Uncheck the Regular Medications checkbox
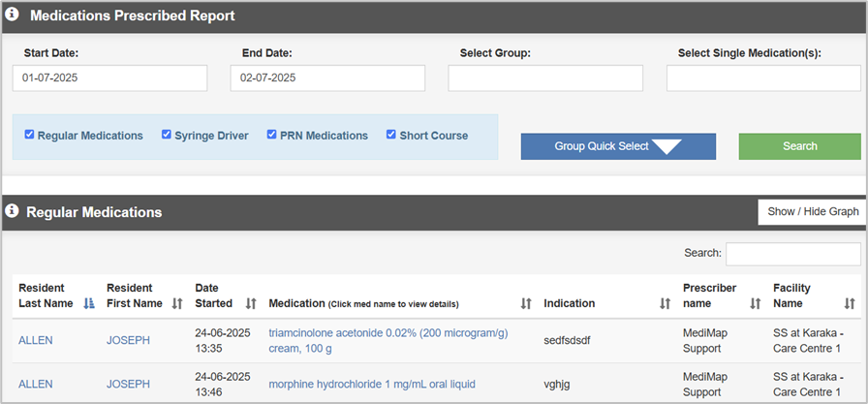Image resolution: width=868 pixels, height=404 pixels. (x=30, y=135)
